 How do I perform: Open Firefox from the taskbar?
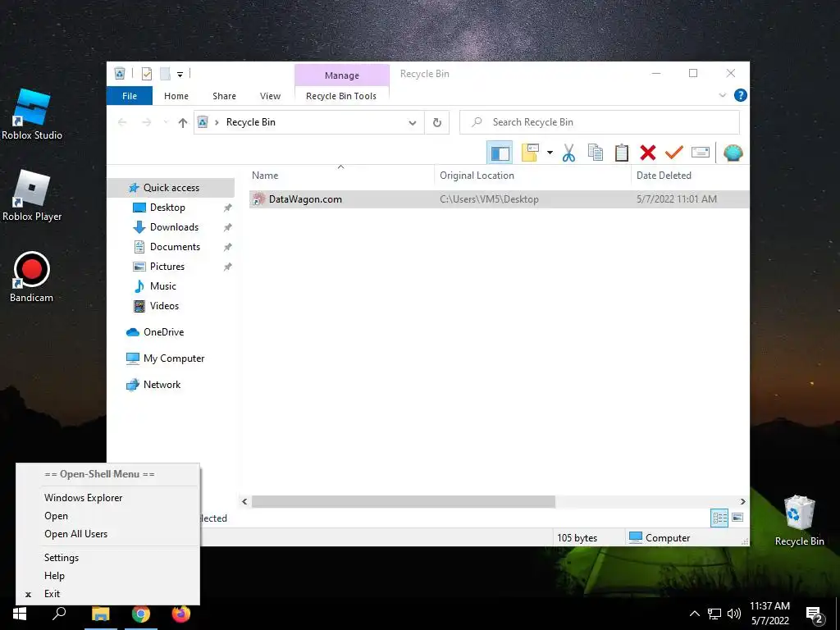click(181, 614)
